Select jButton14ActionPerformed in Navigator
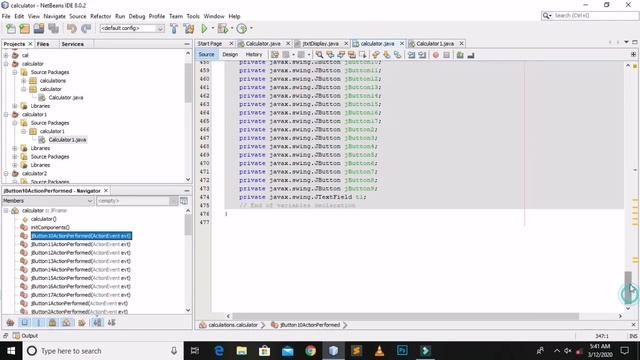The height and width of the screenshot is (360, 640). [x=81, y=269]
